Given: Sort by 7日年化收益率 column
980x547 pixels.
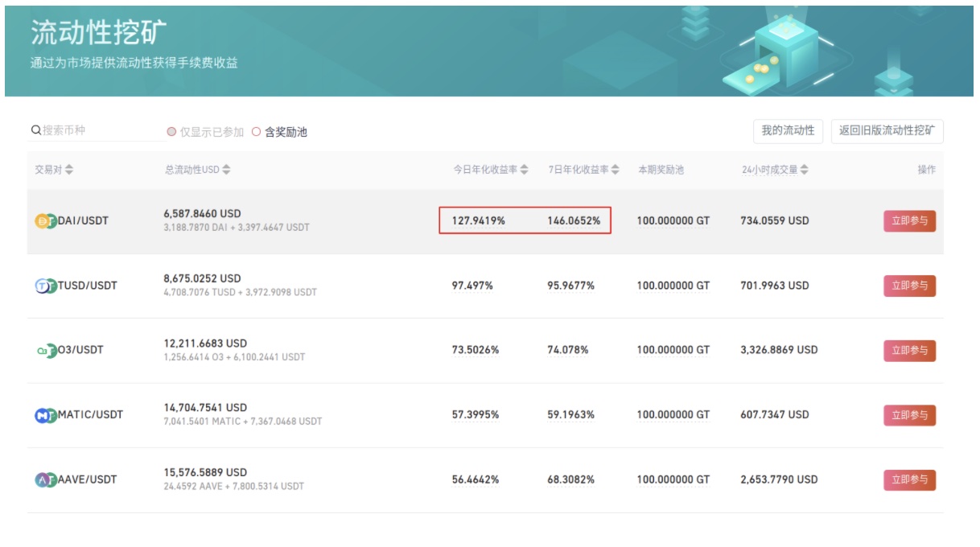Looking at the screenshot, I should [616, 170].
